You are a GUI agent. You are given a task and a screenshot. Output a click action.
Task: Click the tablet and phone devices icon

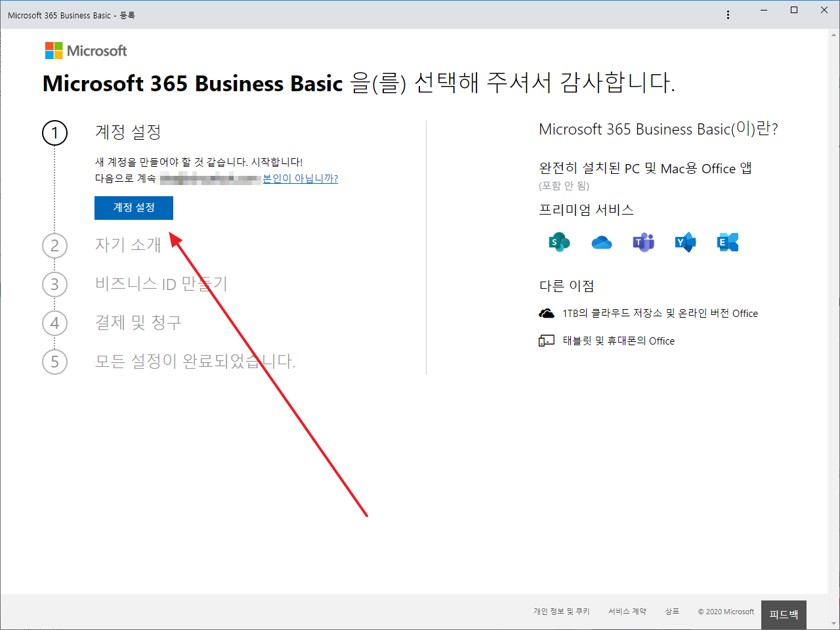point(547,341)
